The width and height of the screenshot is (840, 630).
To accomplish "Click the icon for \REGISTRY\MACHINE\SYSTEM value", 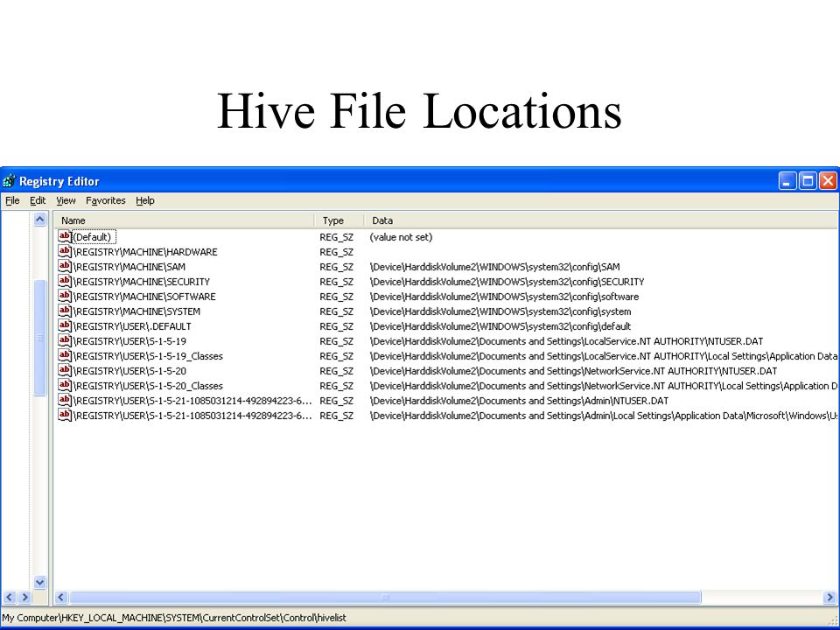I will [64, 311].
